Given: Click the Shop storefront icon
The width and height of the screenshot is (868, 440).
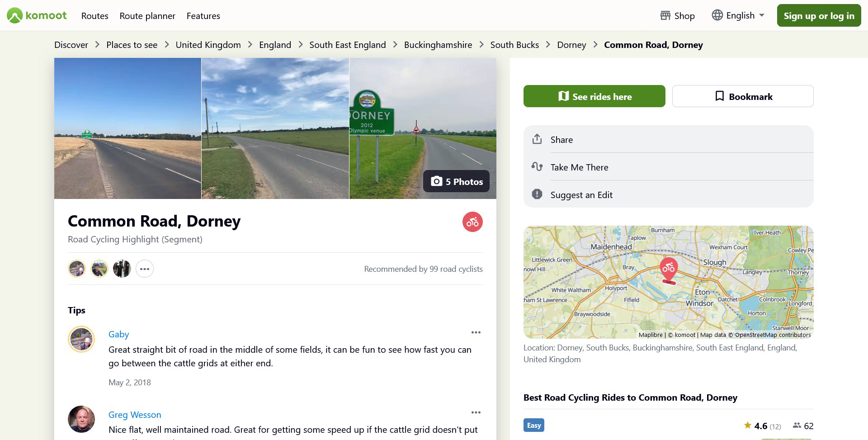Looking at the screenshot, I should [665, 15].
